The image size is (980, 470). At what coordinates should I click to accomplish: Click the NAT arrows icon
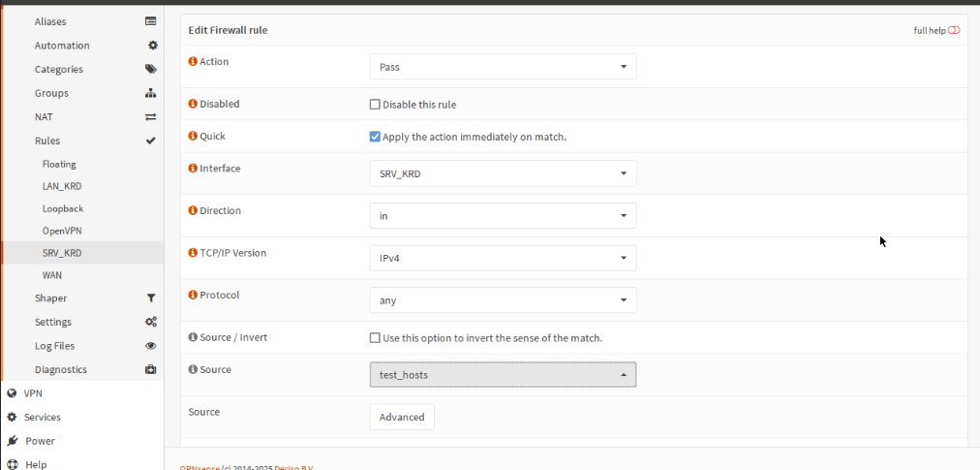tap(150, 117)
